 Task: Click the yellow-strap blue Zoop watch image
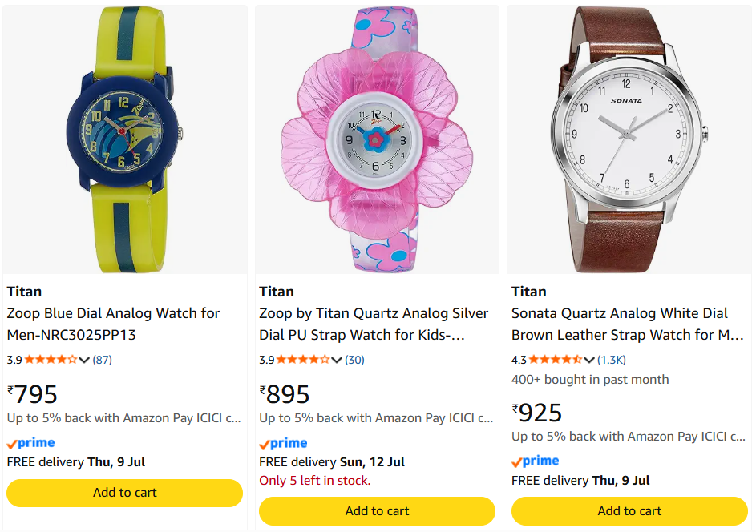tap(124, 139)
